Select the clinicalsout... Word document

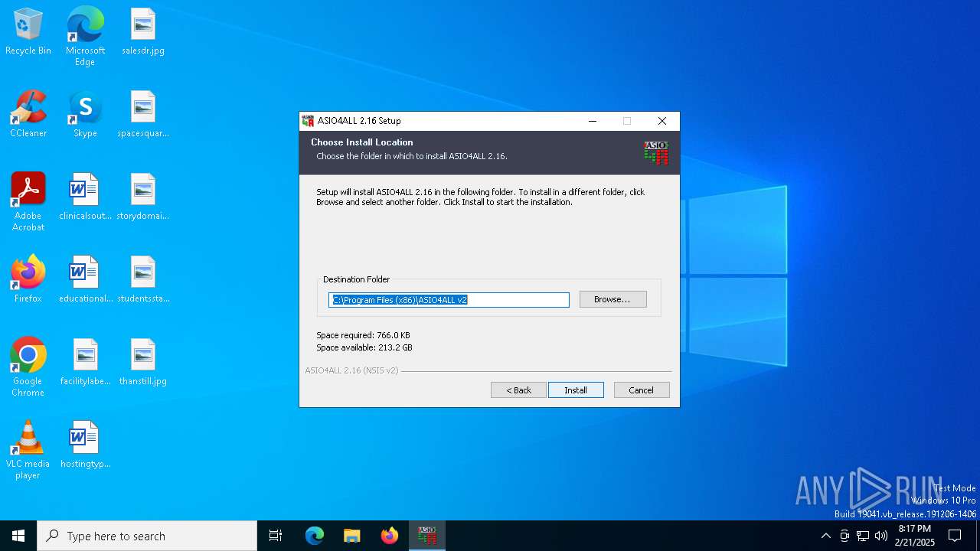pos(85,197)
